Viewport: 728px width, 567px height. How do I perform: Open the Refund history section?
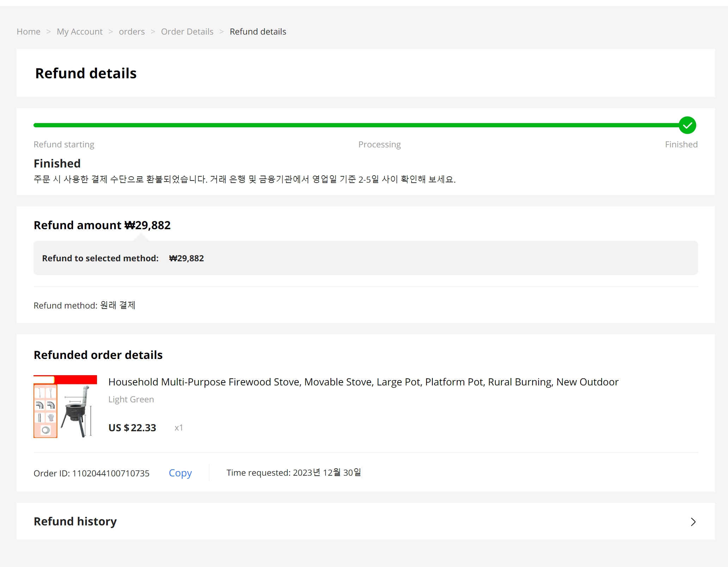pos(75,522)
